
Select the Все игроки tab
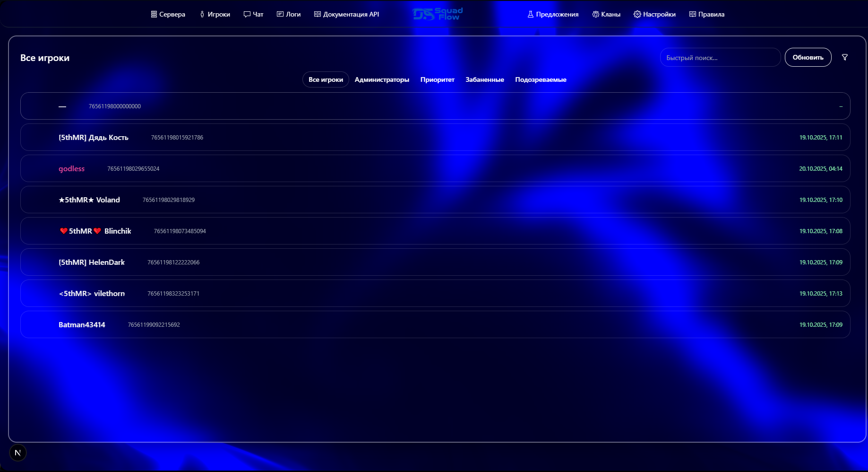point(326,79)
